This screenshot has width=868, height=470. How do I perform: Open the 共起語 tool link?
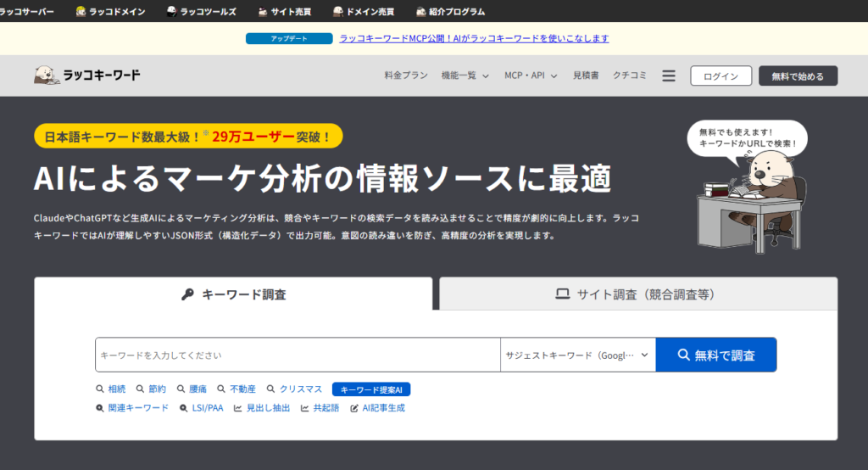(320, 408)
